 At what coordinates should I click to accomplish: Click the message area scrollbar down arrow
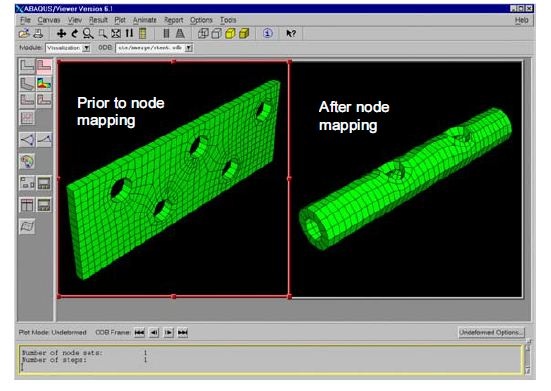[x=528, y=370]
